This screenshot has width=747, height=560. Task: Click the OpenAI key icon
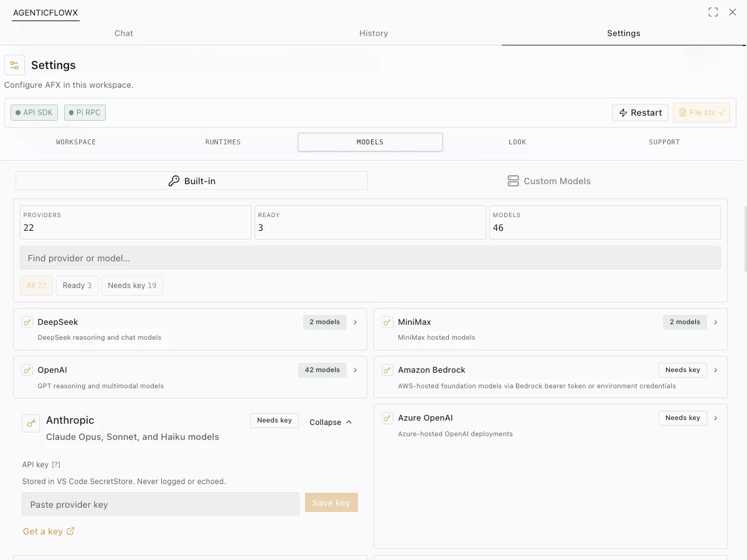(x=27, y=370)
